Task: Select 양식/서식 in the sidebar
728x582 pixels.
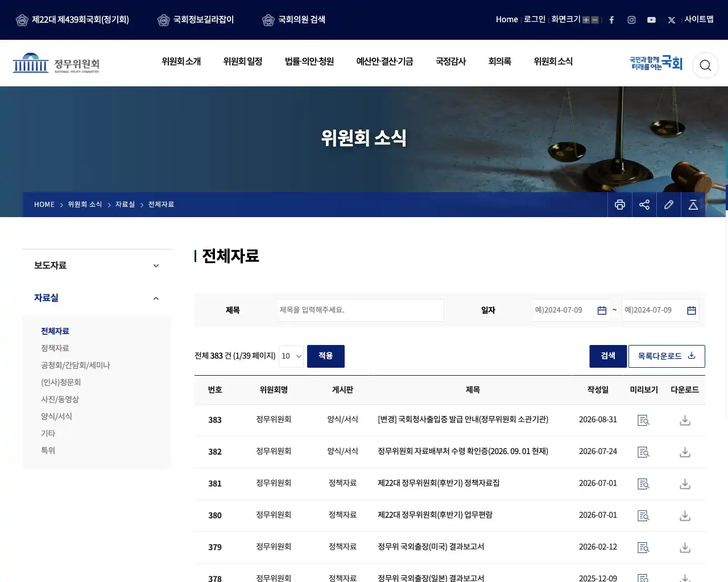Action: 57,417
